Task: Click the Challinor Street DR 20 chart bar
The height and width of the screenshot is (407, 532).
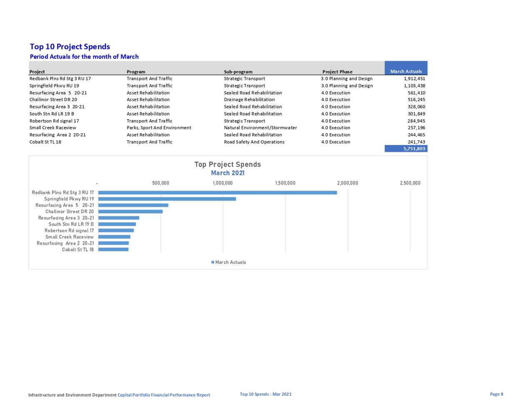Action: click(130, 211)
